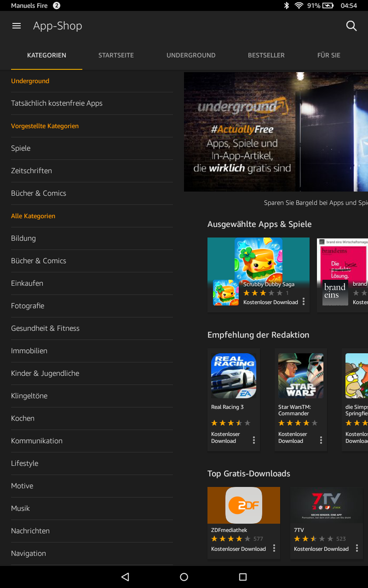The image size is (368, 588).
Task: Tap the Ausgewählte Apps & Spiele heading
Action: [260, 224]
